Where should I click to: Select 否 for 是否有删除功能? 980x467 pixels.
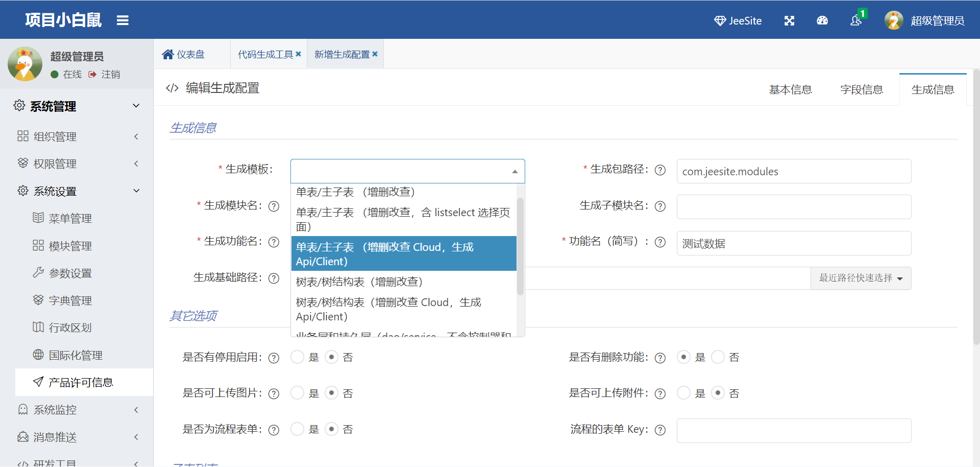point(718,357)
